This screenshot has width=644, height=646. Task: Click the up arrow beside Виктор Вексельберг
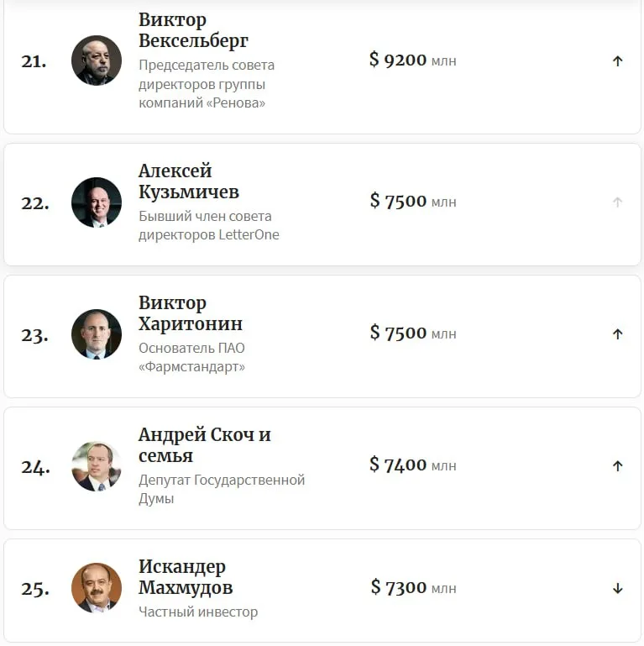pyautogui.click(x=618, y=60)
